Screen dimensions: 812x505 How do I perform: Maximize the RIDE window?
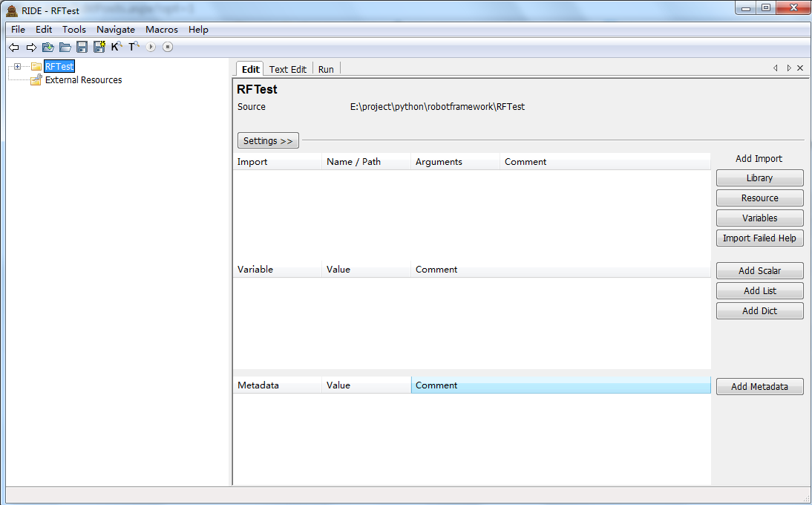(x=766, y=7)
